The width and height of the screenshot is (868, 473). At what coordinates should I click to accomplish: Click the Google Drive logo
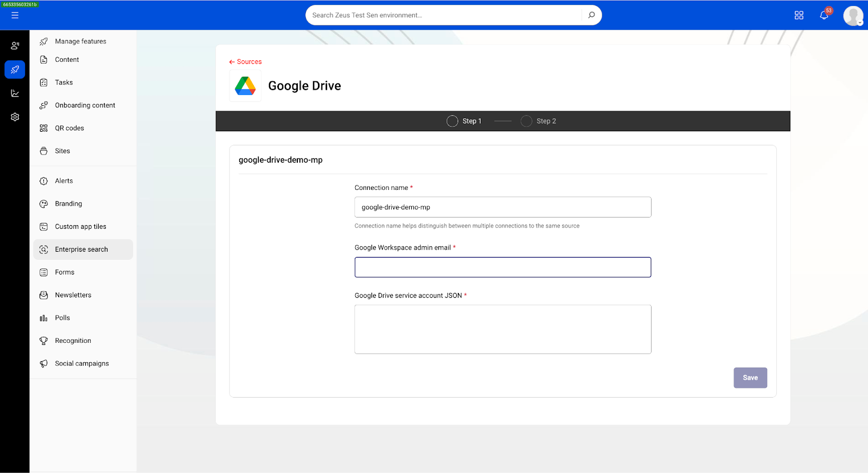(245, 86)
